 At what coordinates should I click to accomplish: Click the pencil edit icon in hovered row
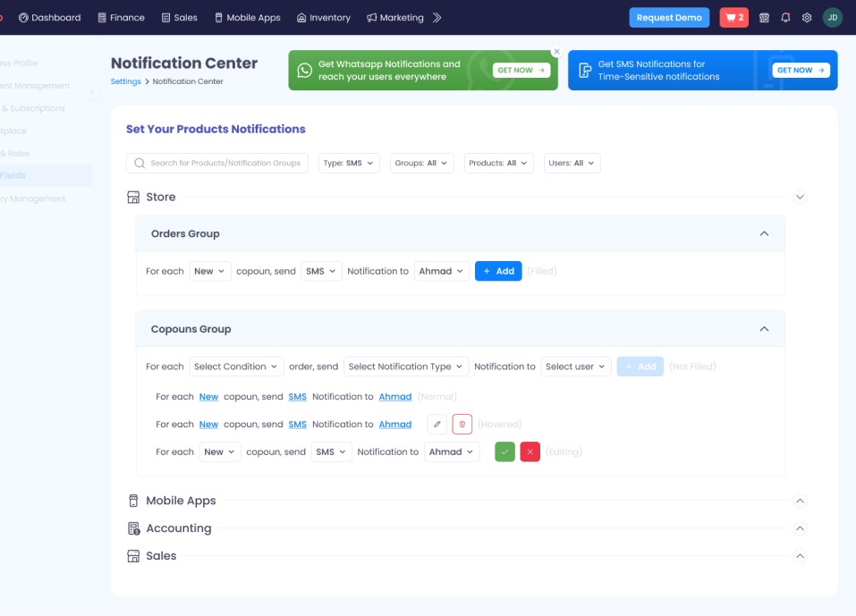pos(436,425)
